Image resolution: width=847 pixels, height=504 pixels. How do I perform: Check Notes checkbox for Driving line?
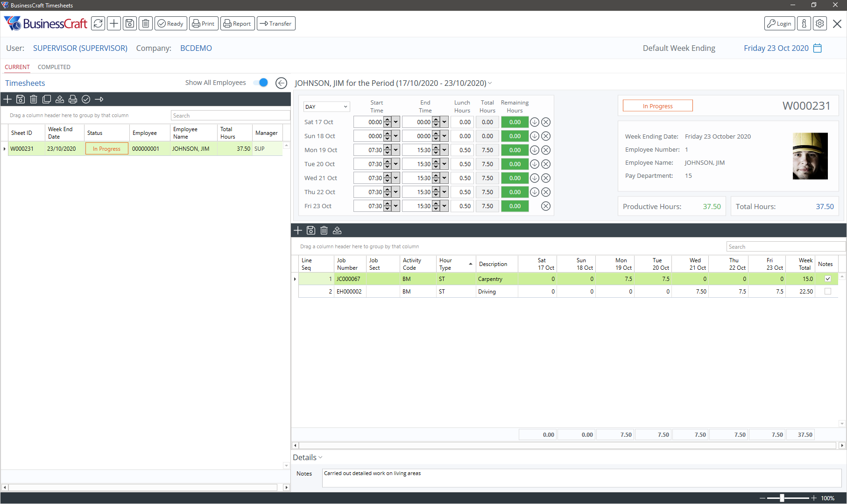coord(828,291)
